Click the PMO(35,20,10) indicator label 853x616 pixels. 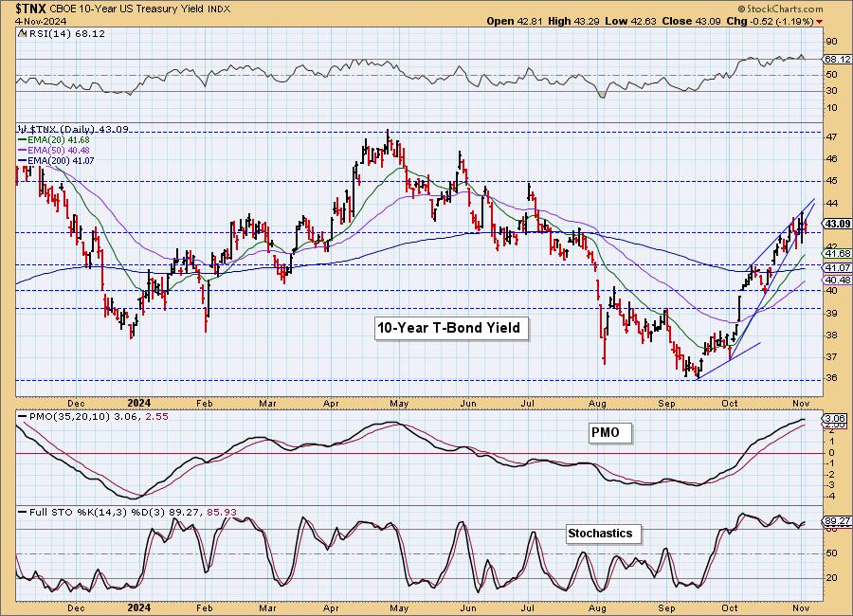(x=99, y=417)
